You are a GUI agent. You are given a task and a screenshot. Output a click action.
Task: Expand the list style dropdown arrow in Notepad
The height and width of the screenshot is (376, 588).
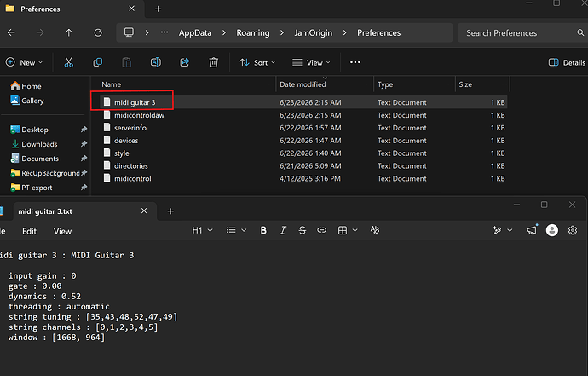244,230
